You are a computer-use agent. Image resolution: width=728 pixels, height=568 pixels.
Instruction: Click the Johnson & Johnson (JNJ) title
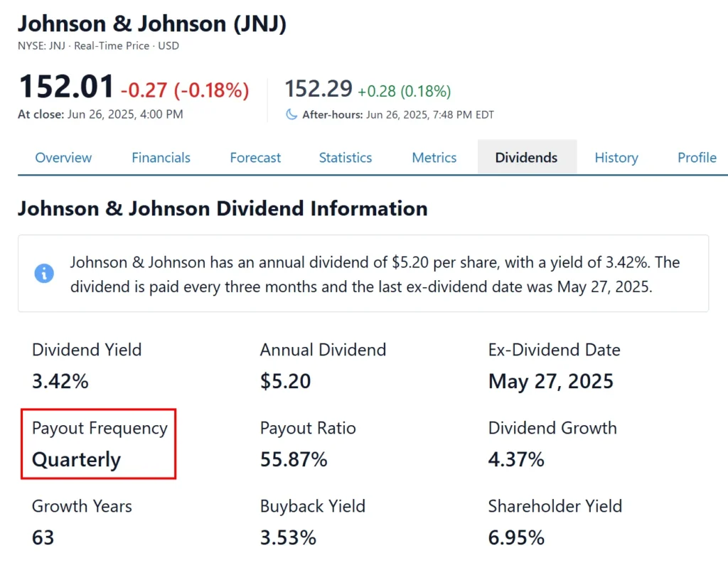coord(152,23)
